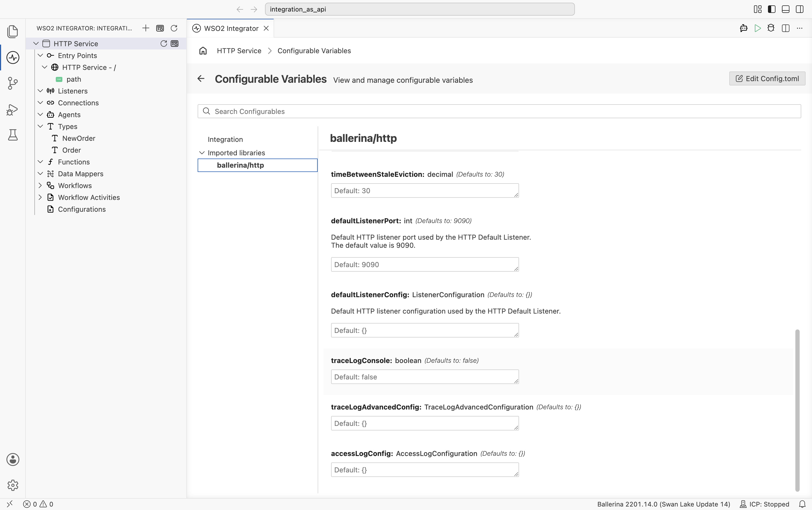Viewport: 812px width, 510px height.
Task: Click ICP: Stopped in status bar
Action: [764, 504]
